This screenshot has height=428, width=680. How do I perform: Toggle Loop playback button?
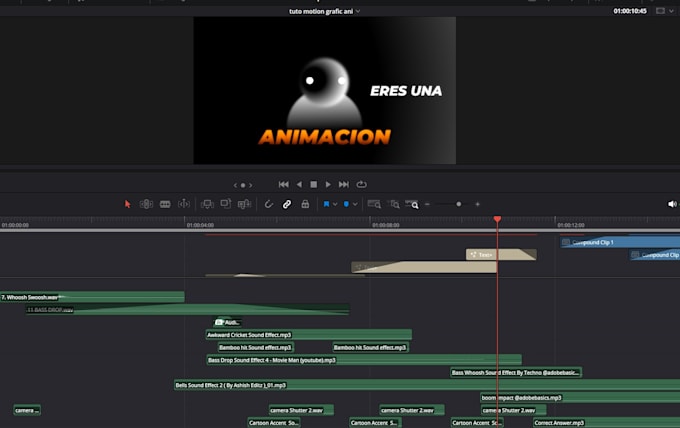tap(361, 185)
